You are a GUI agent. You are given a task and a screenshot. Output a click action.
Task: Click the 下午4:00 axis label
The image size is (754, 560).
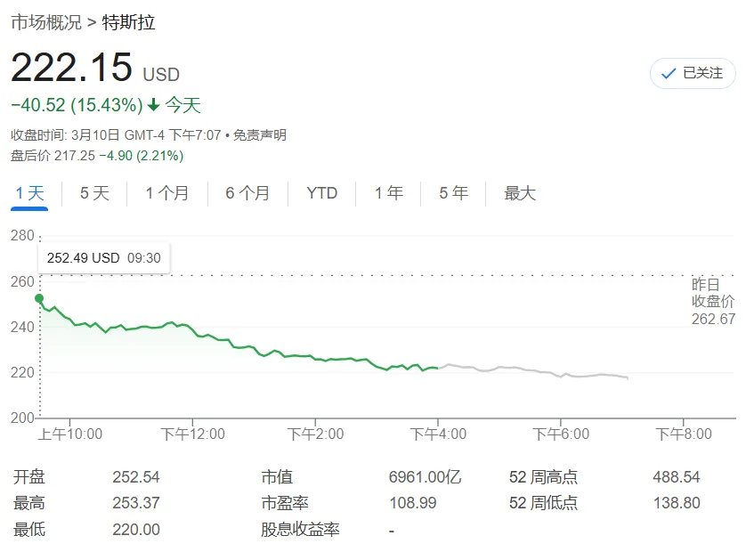(x=438, y=434)
